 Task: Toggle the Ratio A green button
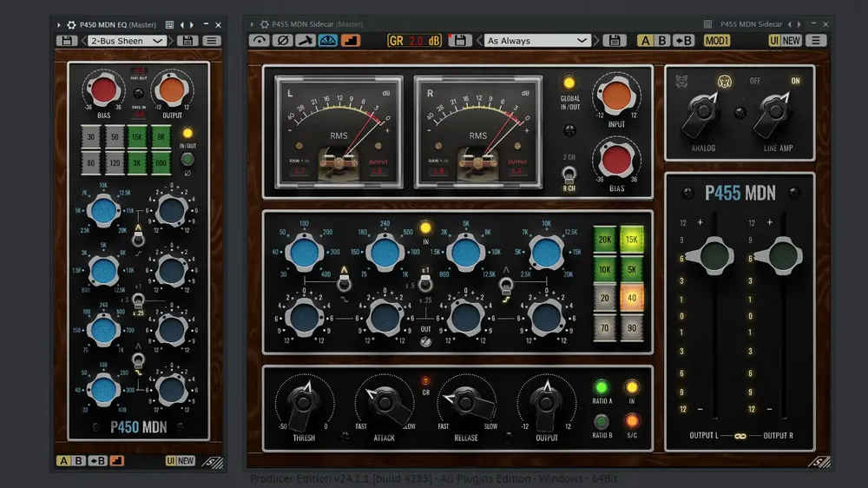point(601,387)
